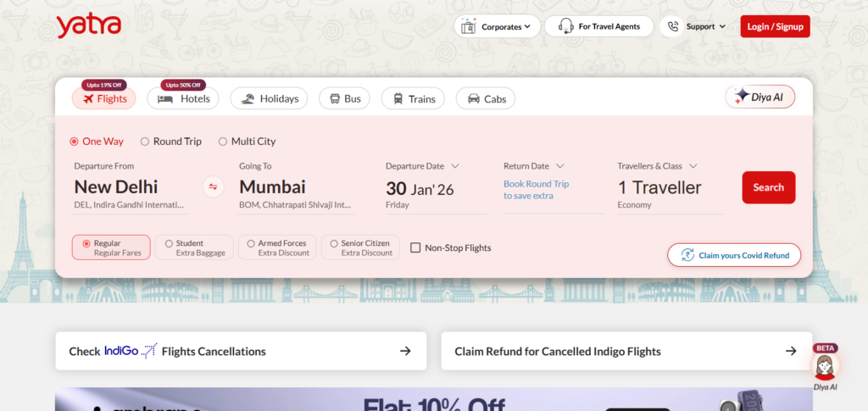Switch to the Trains tab
The image size is (868, 411).
point(413,98)
